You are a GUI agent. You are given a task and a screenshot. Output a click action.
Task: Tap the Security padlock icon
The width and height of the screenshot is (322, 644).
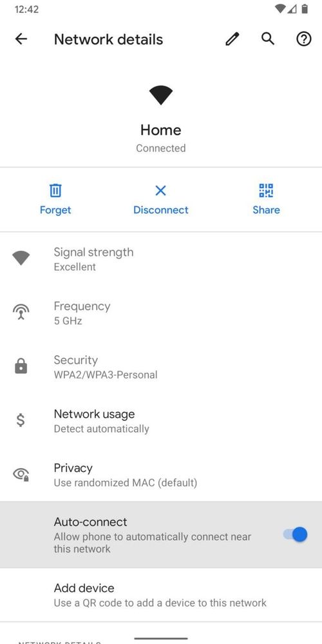coord(21,366)
